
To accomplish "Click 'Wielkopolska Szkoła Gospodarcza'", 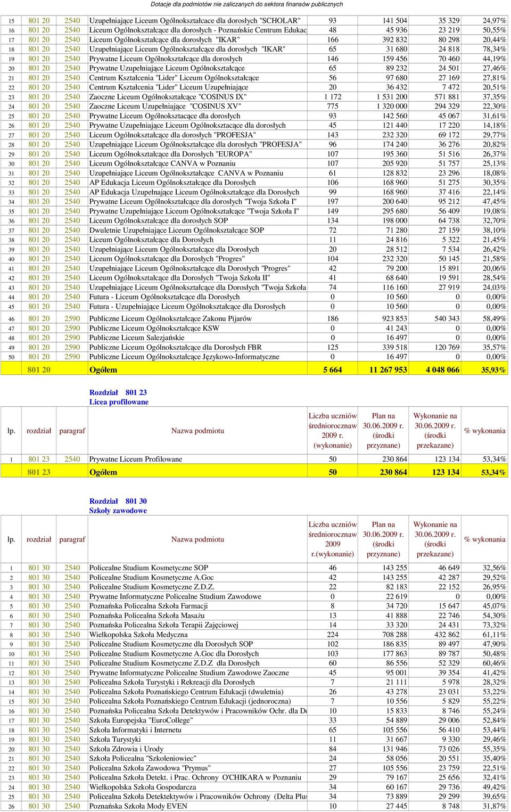I will click(x=143, y=788).
